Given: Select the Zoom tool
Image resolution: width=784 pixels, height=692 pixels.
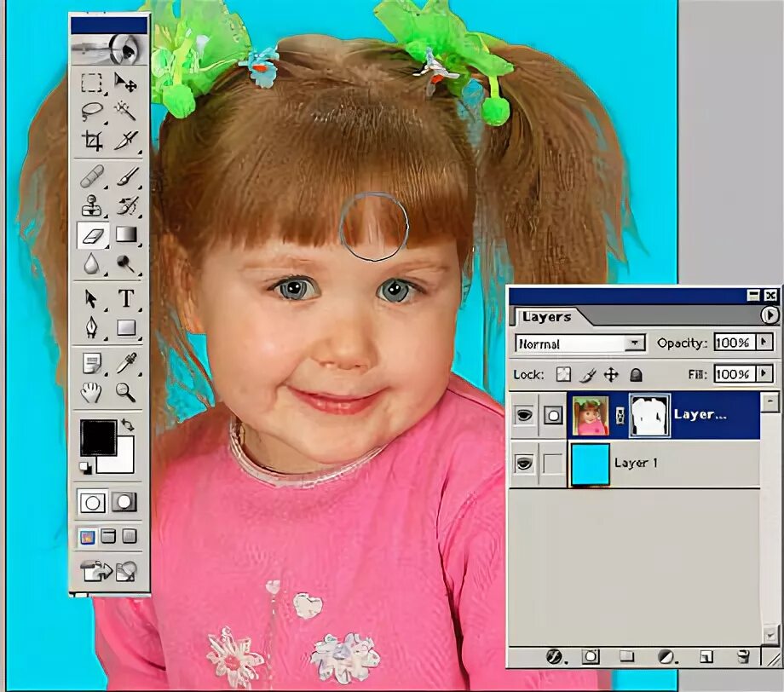Looking at the screenshot, I should coord(125,393).
